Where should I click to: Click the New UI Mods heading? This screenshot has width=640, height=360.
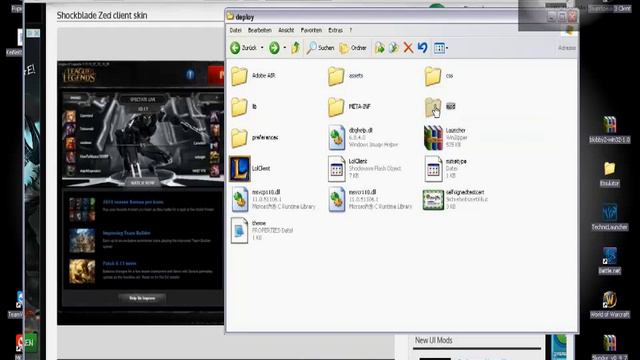[433, 340]
